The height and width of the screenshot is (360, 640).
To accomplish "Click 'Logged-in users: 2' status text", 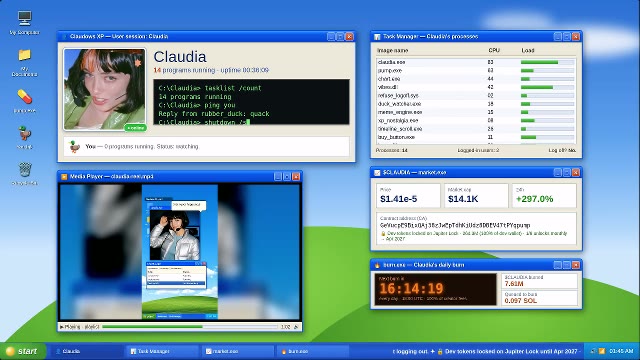I will 478,151.
